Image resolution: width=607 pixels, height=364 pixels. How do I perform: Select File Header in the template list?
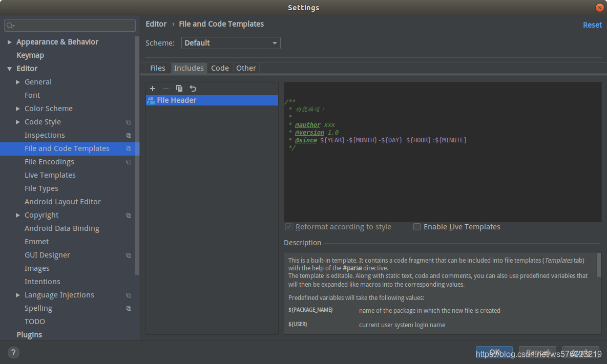tap(212, 100)
